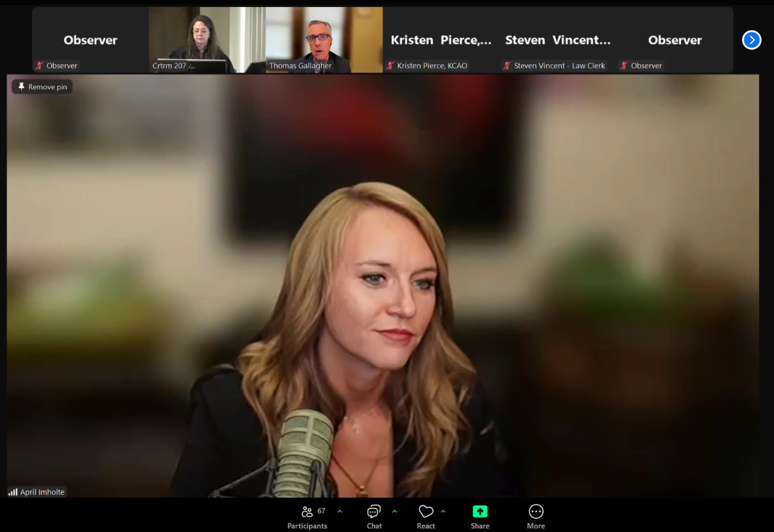Expand the Chat options caret
The image size is (774, 532).
click(x=395, y=512)
